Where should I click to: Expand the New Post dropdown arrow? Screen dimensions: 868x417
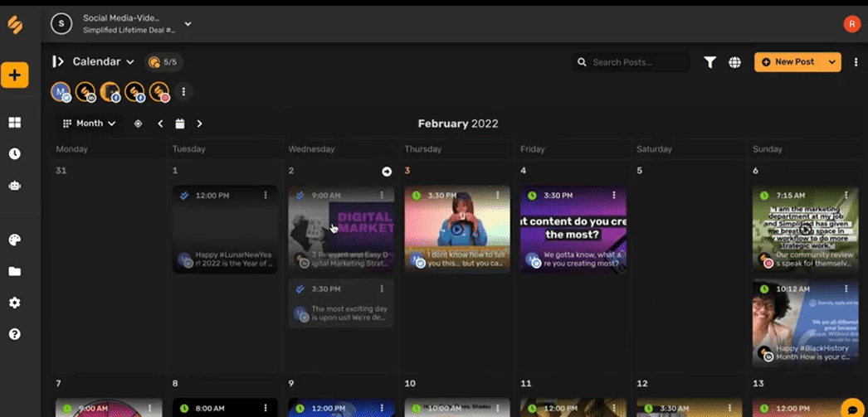[831, 62]
